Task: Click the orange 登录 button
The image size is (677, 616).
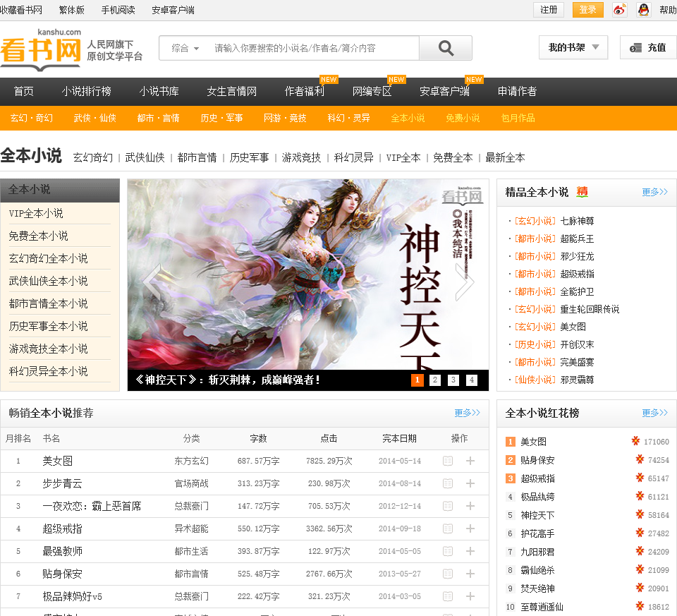Action: tap(587, 9)
